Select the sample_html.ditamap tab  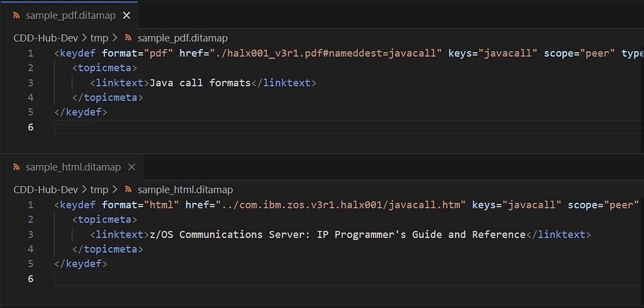(x=72, y=167)
